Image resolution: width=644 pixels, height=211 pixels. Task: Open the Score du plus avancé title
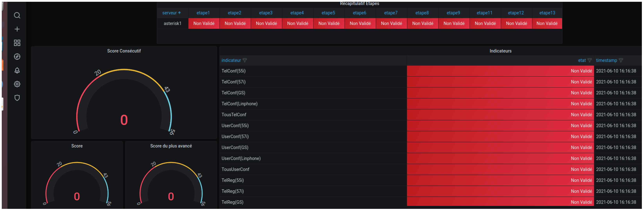pyautogui.click(x=171, y=146)
